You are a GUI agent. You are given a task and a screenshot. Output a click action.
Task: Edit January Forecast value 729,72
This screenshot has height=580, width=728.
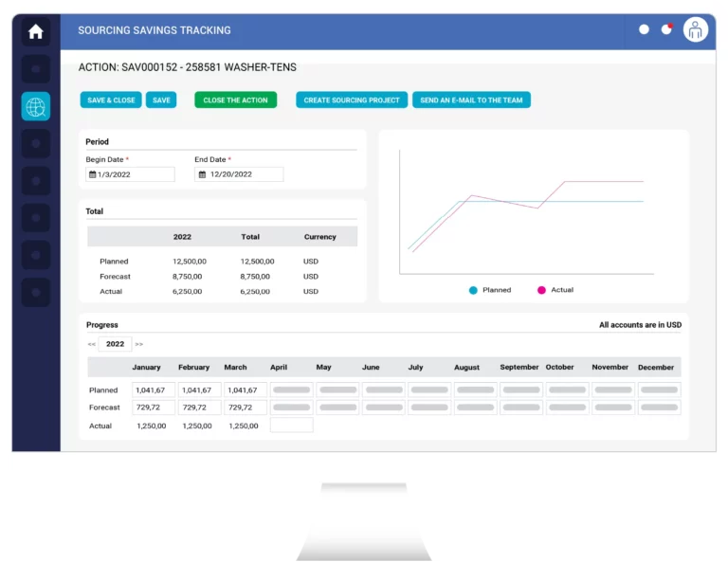coord(154,408)
